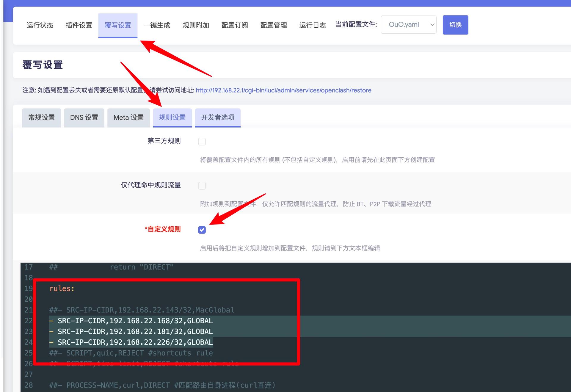Switch to the 常规设置 sub-tab
The image size is (571, 392).
click(42, 118)
